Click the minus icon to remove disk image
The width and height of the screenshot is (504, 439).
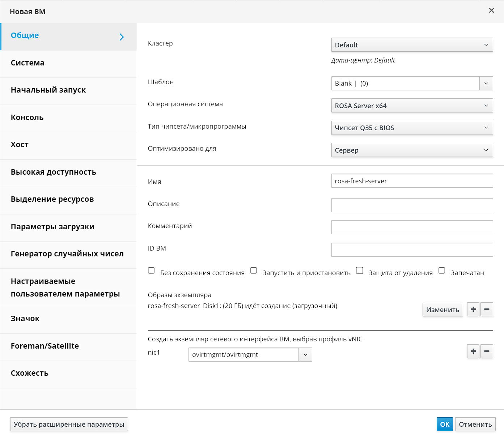pos(487,309)
